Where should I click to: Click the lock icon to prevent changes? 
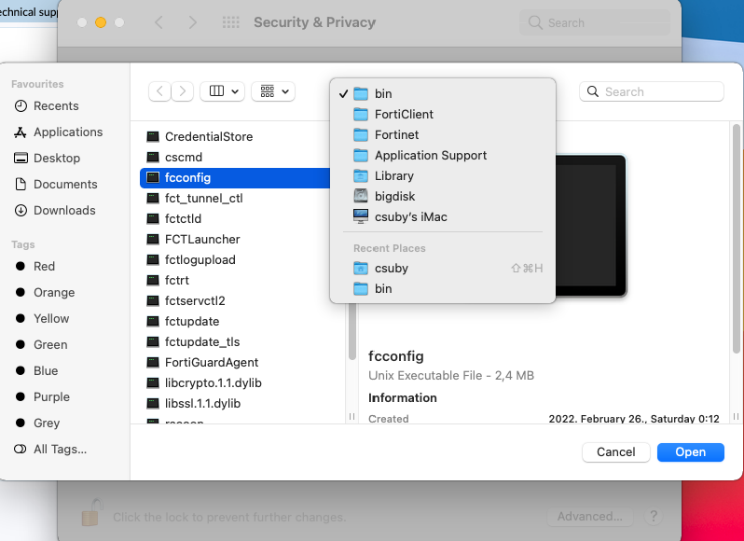pos(90,516)
